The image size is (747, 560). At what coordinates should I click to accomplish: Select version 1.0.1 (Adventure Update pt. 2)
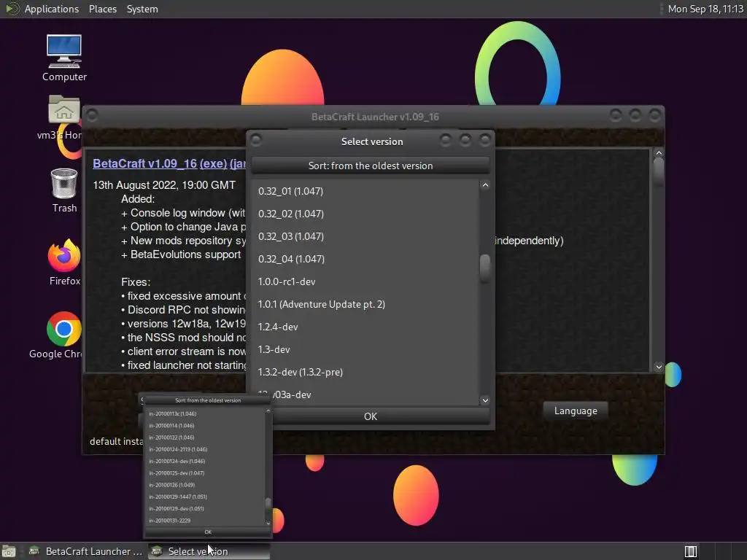coord(365,304)
